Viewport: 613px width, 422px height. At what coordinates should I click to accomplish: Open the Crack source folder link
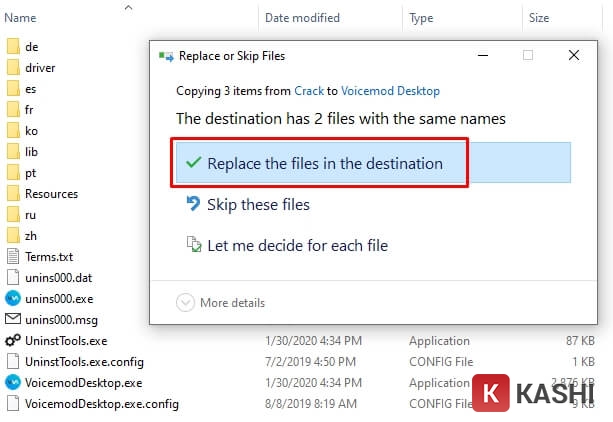(309, 91)
